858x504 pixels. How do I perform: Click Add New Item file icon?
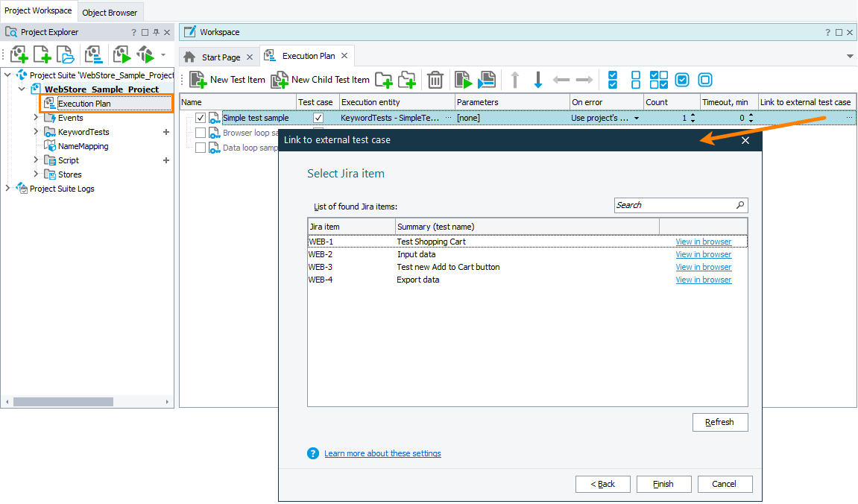point(42,54)
